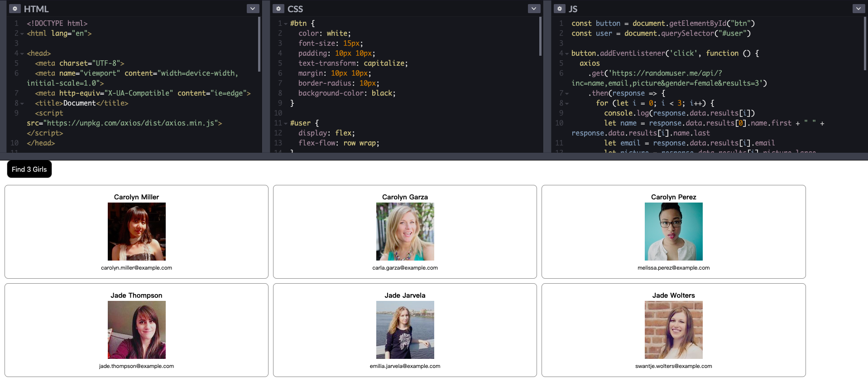Click the console.log line in JS
Screen dimensions: 868x382
(680, 113)
